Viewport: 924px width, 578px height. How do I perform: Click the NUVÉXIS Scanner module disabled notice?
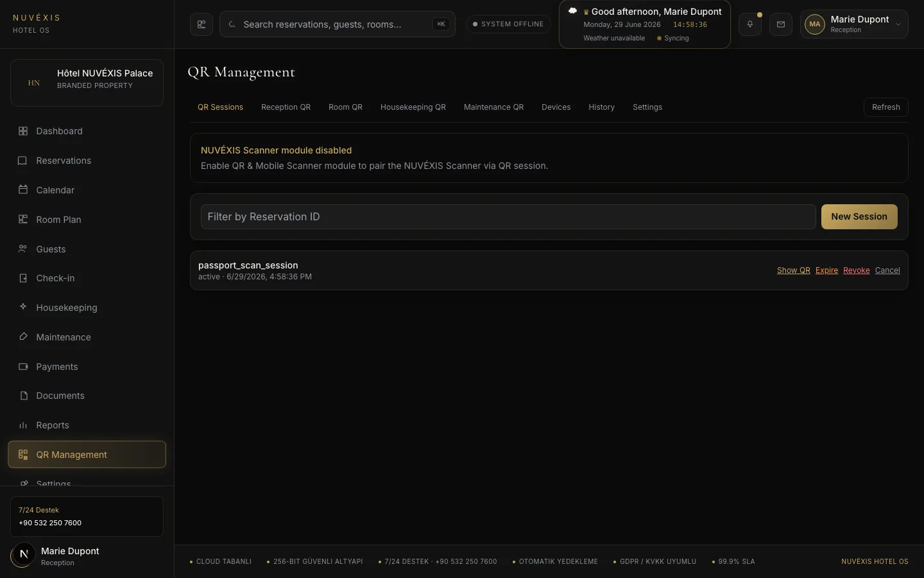(549, 158)
